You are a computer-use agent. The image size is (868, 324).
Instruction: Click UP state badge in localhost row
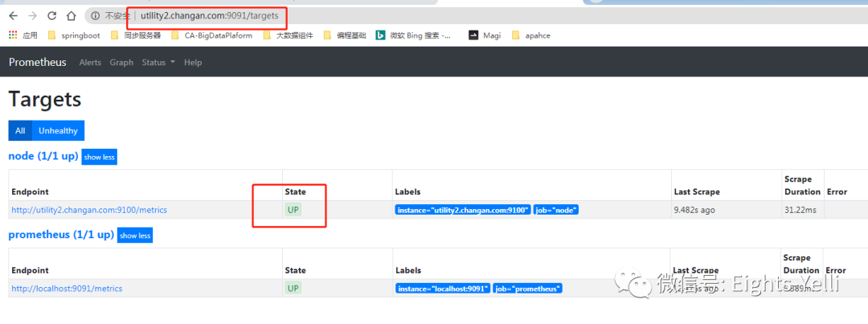[293, 289]
